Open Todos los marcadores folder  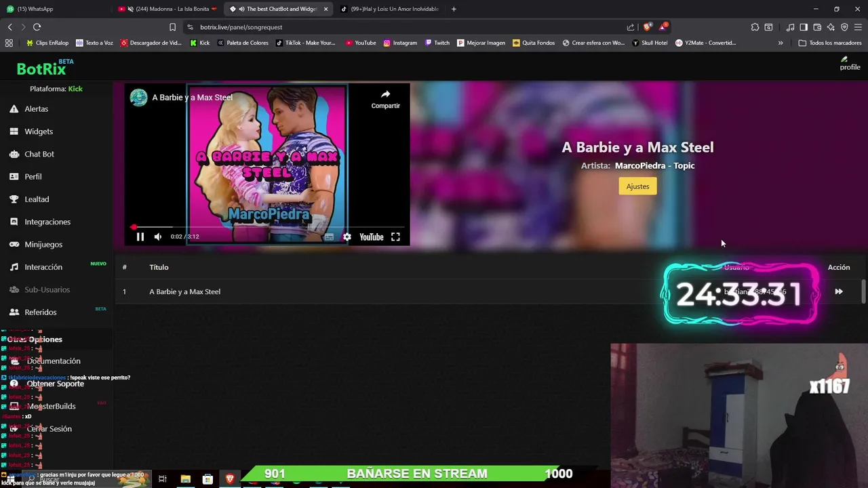point(830,43)
